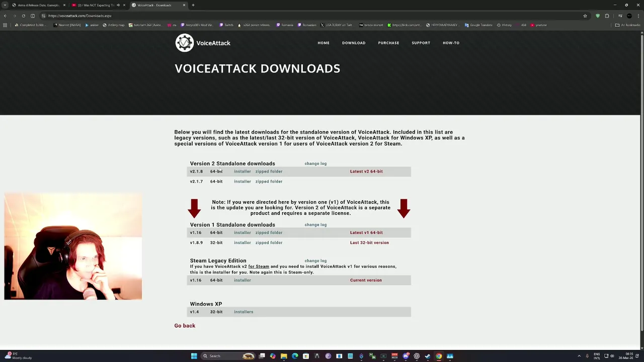
Task: Download v2.1.7 64-bit installer
Action: point(242,182)
